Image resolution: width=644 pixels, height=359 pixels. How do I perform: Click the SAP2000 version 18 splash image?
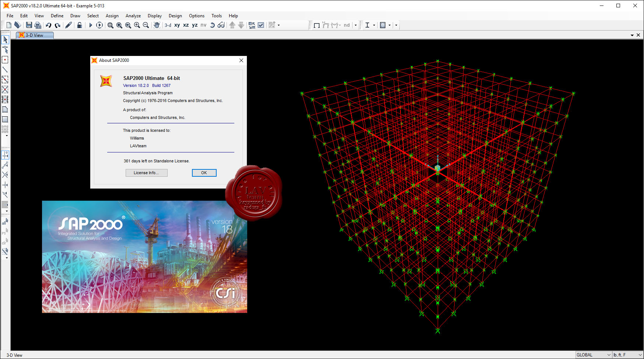click(144, 257)
